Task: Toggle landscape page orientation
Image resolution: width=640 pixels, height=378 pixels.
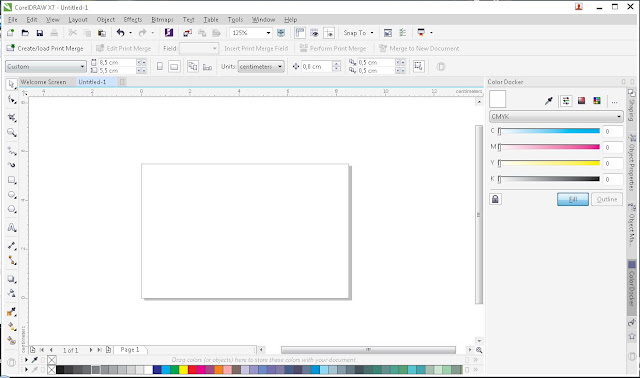Action: tap(174, 67)
